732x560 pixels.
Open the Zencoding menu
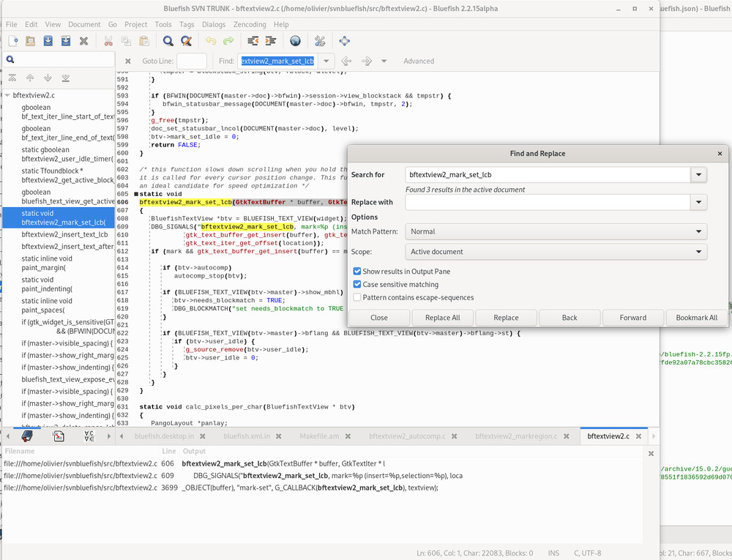(x=250, y=24)
